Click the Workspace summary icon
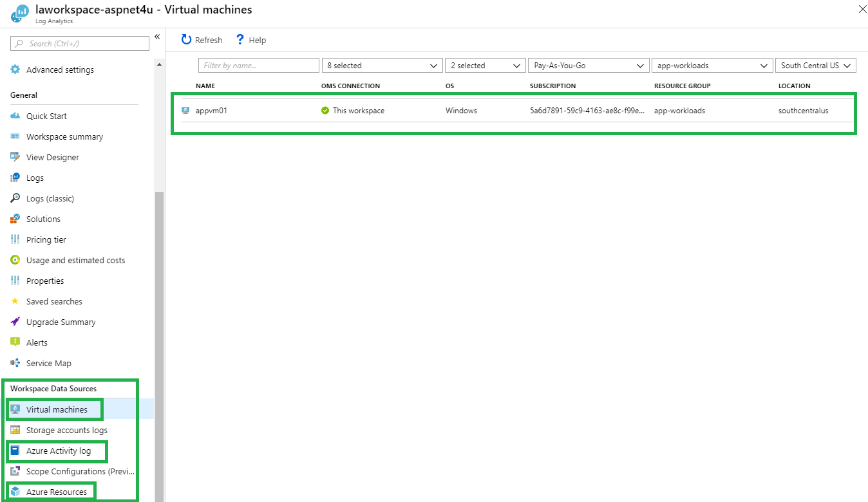 (x=15, y=136)
